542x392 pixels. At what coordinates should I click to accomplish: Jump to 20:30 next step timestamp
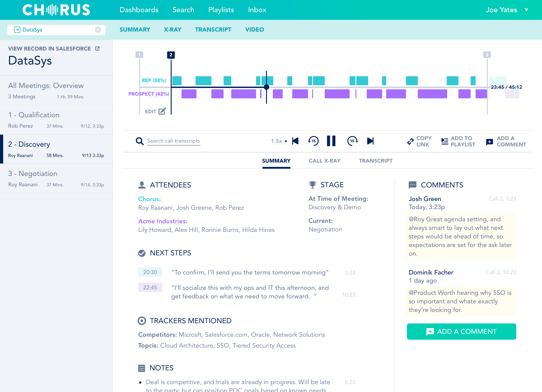tap(150, 272)
